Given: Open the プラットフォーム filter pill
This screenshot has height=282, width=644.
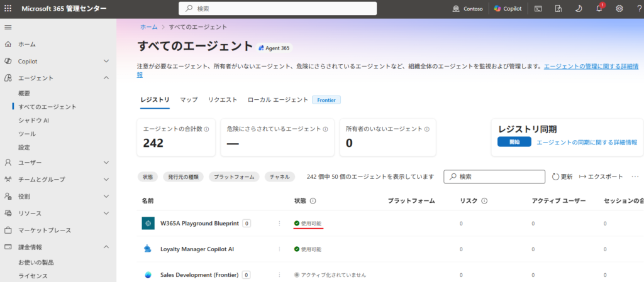Looking at the screenshot, I should coord(234,177).
